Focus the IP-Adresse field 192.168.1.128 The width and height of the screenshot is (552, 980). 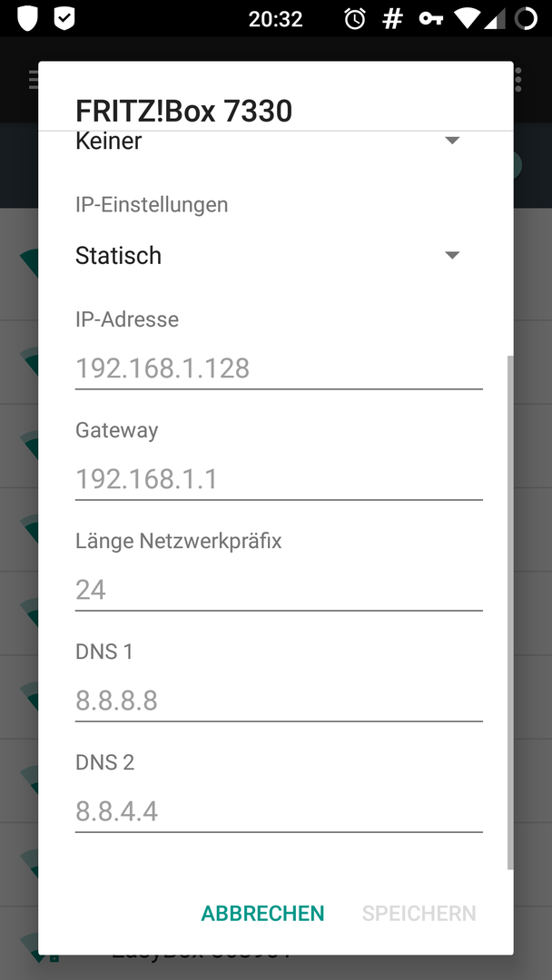(x=279, y=368)
